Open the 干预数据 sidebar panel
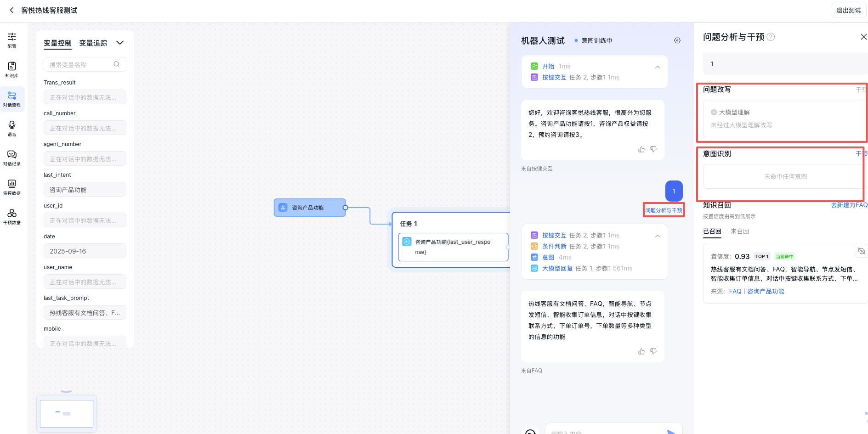Viewport: 868px width, 434px height. tap(12, 216)
